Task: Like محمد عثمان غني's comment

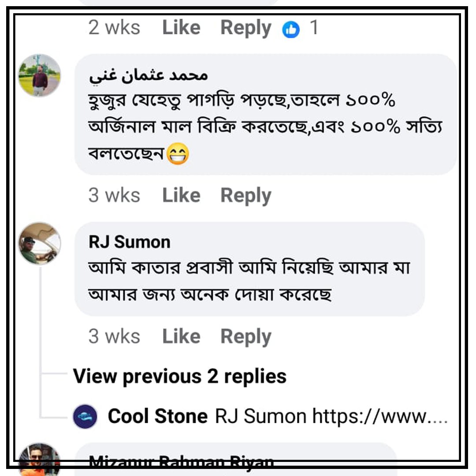Action: [182, 194]
